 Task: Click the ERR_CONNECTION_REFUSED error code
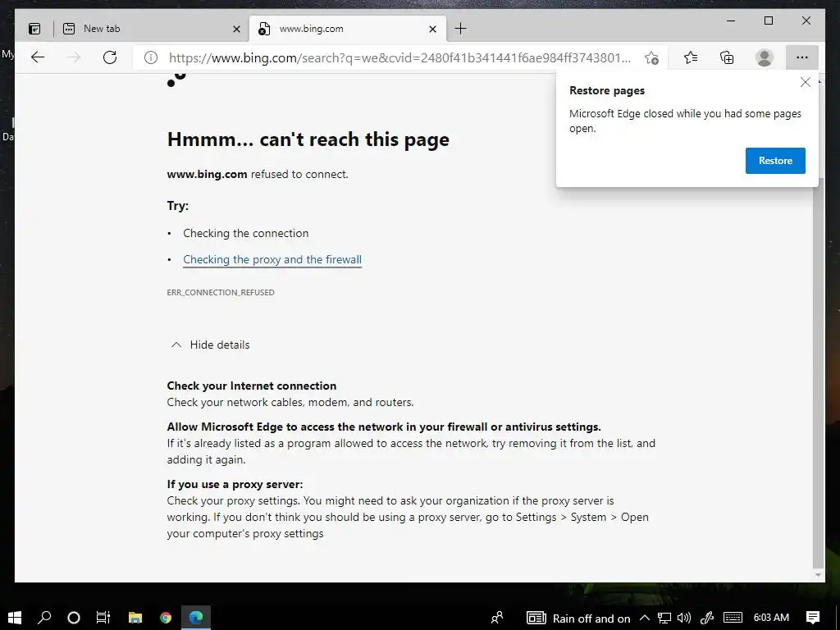[221, 293]
